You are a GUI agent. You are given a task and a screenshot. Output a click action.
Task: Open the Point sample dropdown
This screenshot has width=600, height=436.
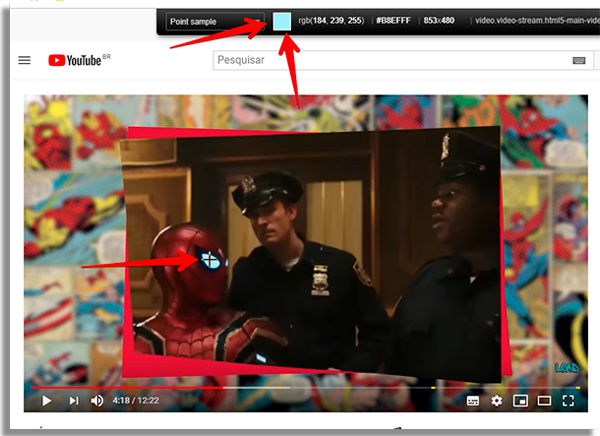[x=215, y=21]
